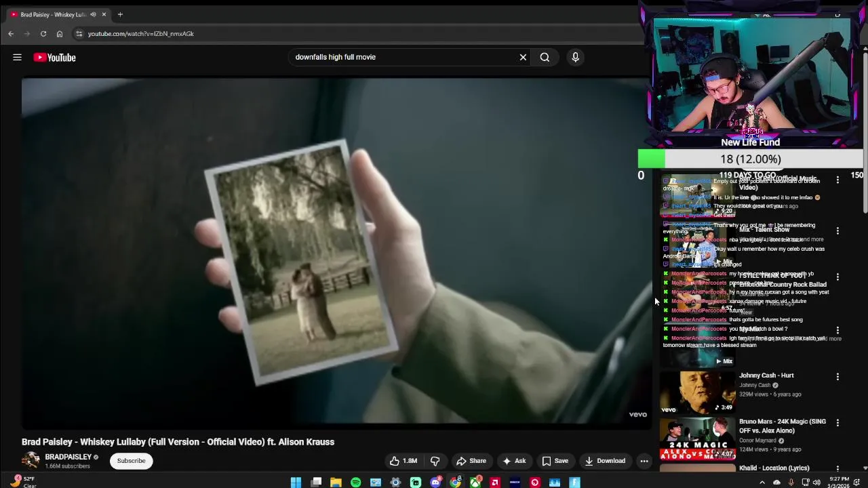
Task: Launch File Explorer from the taskbar
Action: click(336, 483)
